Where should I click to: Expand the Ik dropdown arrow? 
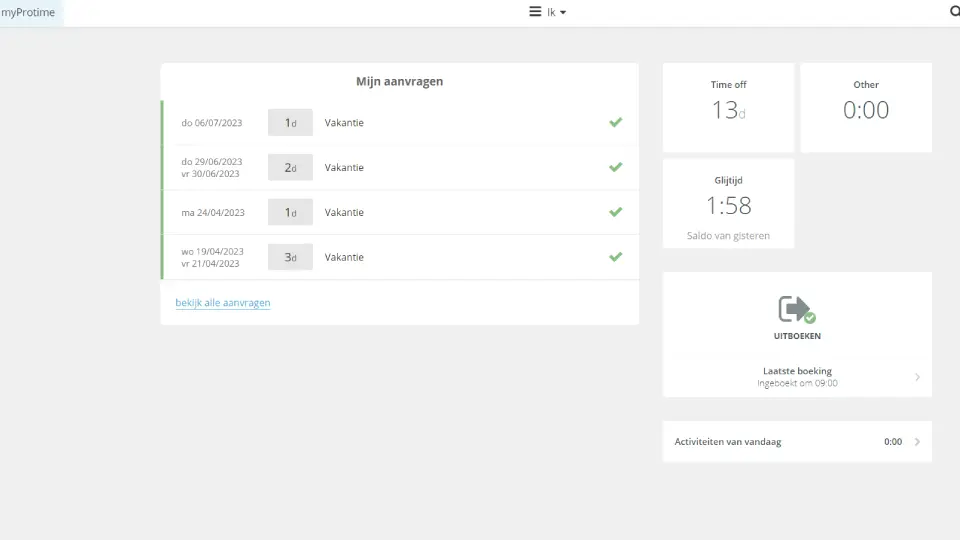563,13
